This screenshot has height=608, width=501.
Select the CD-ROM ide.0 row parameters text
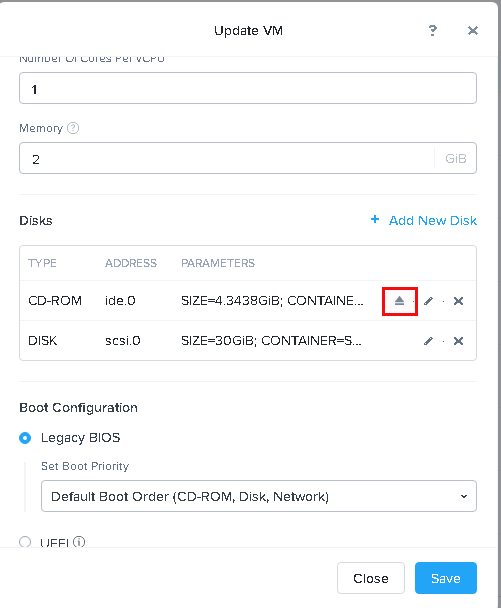(x=272, y=301)
